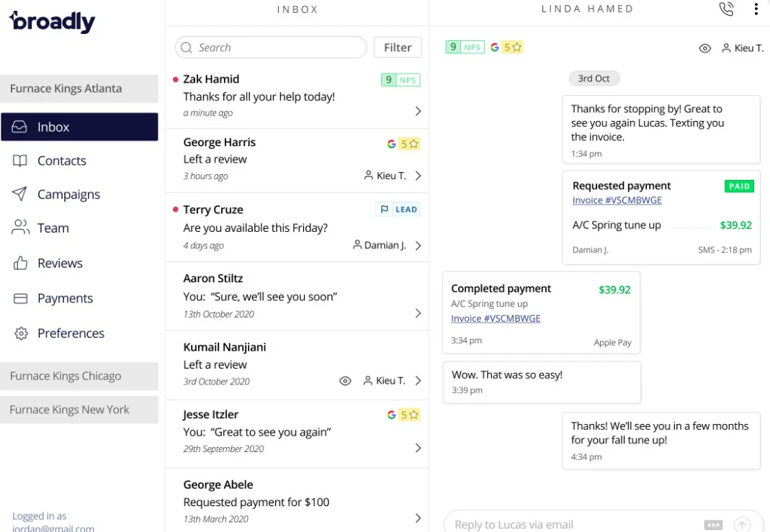Viewport: 770px width, 532px height.
Task: Select the Inbox menu item
Action: tap(79, 127)
